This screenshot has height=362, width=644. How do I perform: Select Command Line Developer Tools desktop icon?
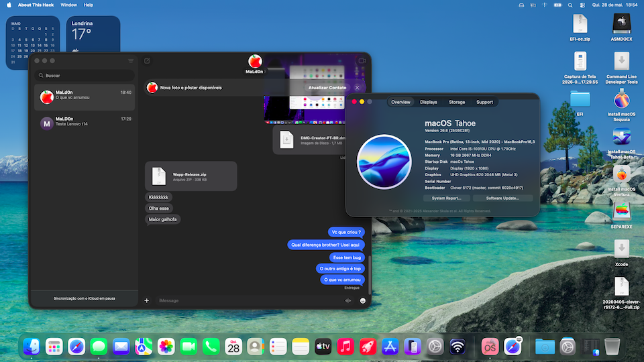(621, 68)
